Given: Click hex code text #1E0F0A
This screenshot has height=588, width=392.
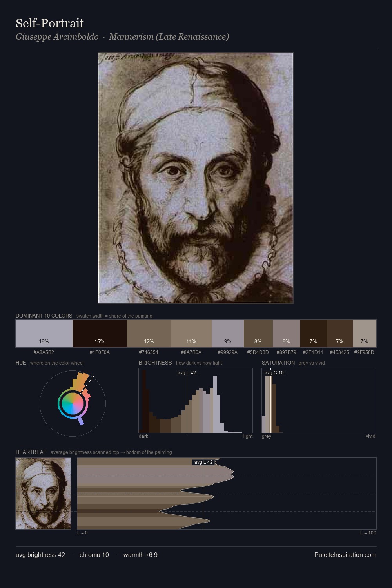Looking at the screenshot, I should [x=100, y=352].
